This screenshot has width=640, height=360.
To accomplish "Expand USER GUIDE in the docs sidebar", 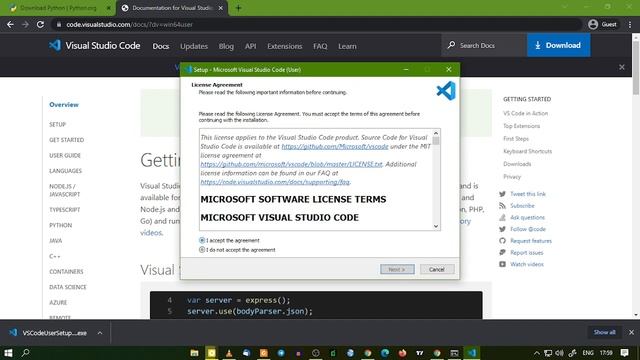I will 65,156.
